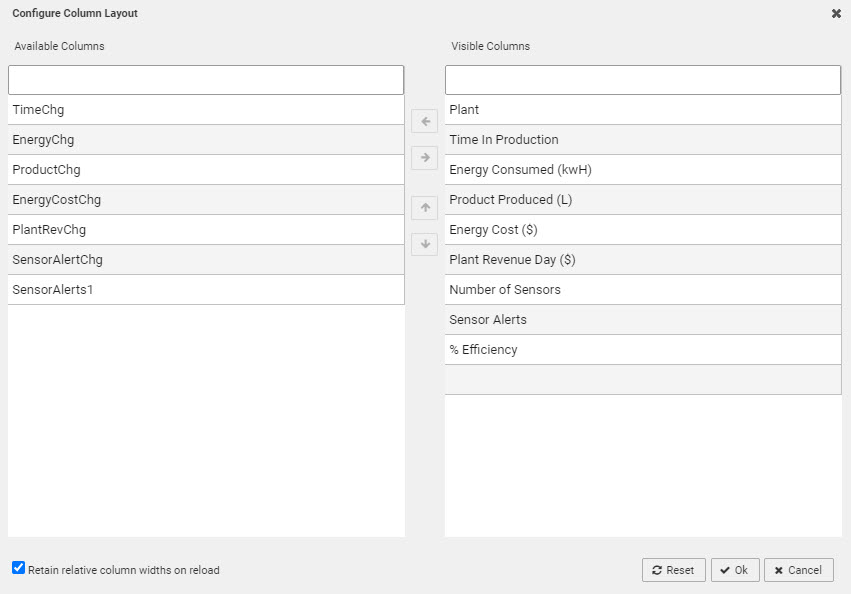Image resolution: width=851 pixels, height=594 pixels.
Task: Close the Configure Column Layout dialog
Action: click(x=836, y=14)
